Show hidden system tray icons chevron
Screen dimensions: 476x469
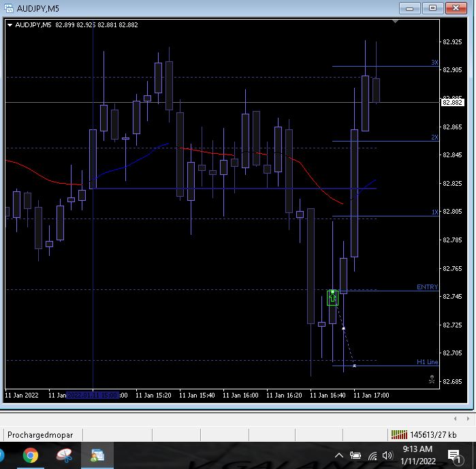pyautogui.click(x=339, y=455)
